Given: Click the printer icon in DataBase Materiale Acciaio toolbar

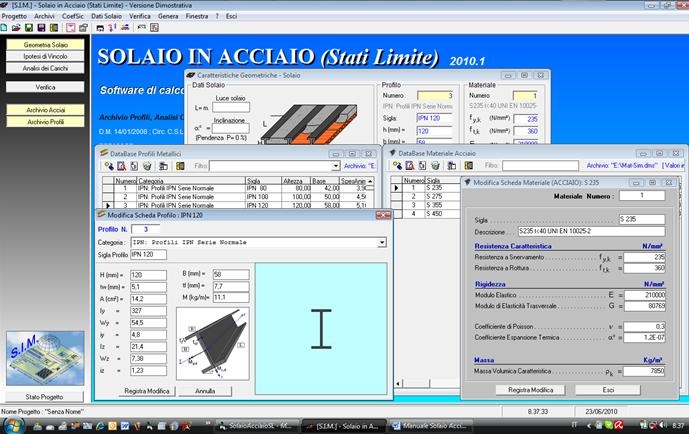Looking at the screenshot, I should click(x=452, y=166).
